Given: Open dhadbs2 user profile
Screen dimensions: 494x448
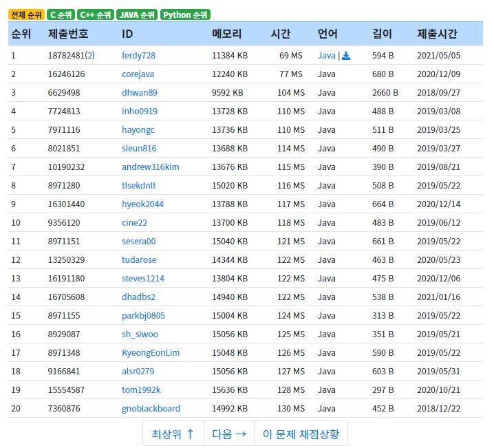Looking at the screenshot, I should [x=138, y=297].
